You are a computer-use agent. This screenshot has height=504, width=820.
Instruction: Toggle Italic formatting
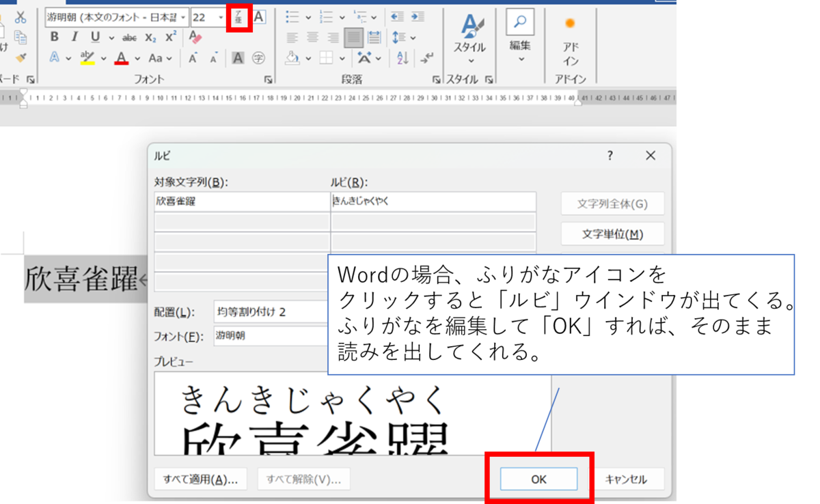pos(74,38)
